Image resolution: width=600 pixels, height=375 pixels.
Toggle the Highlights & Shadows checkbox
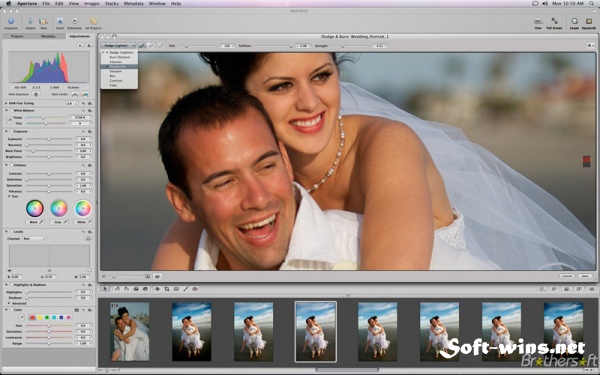pos(11,285)
